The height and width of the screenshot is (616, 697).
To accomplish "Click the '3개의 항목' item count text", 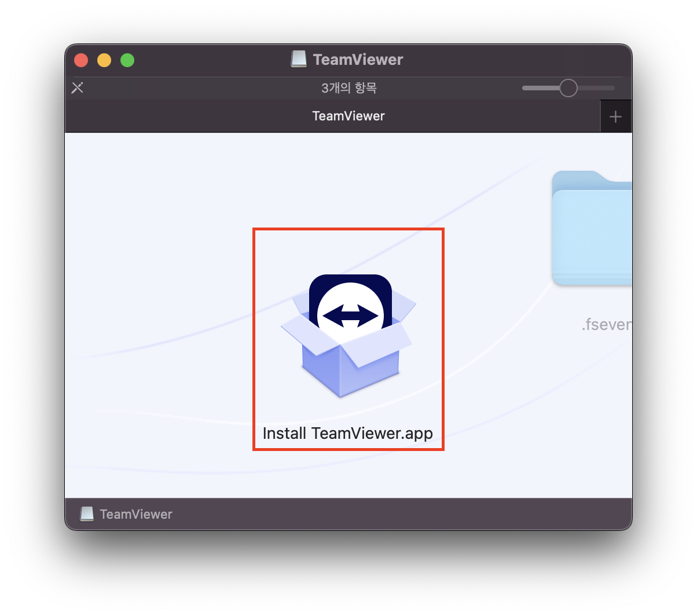I will coord(349,88).
